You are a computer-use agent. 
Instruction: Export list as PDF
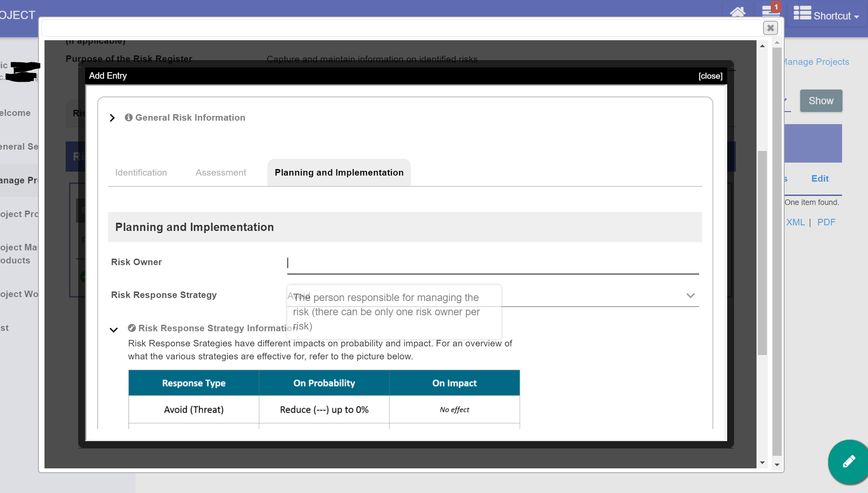click(x=826, y=222)
